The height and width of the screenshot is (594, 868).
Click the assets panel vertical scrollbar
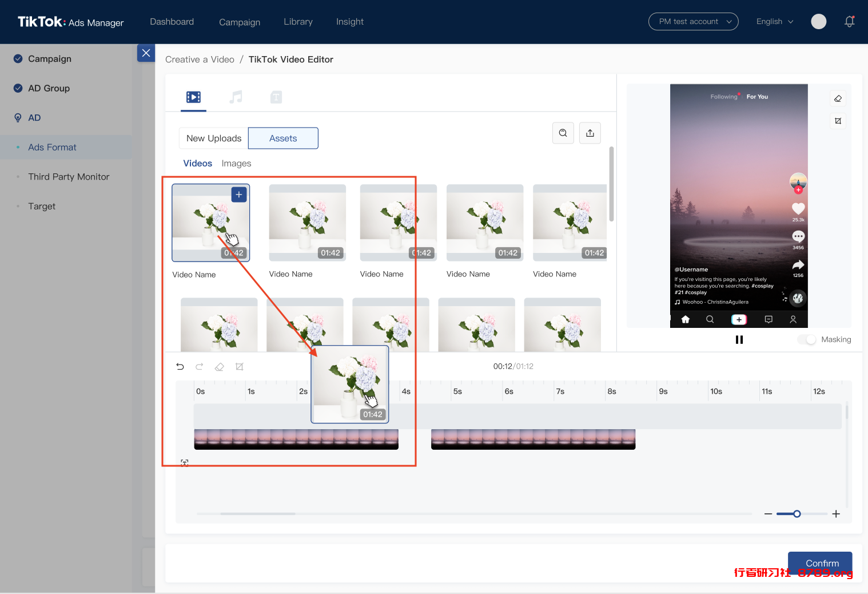(611, 184)
